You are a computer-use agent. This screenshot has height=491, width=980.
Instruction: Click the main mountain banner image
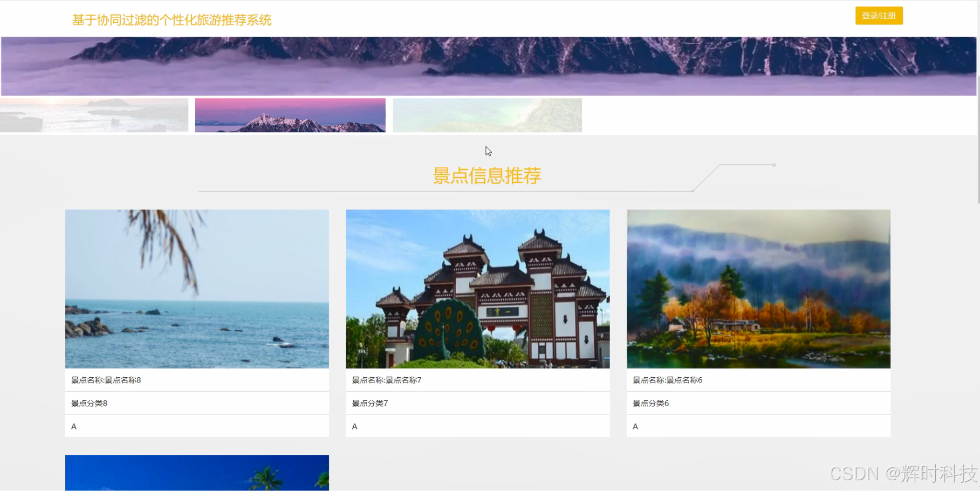489,66
